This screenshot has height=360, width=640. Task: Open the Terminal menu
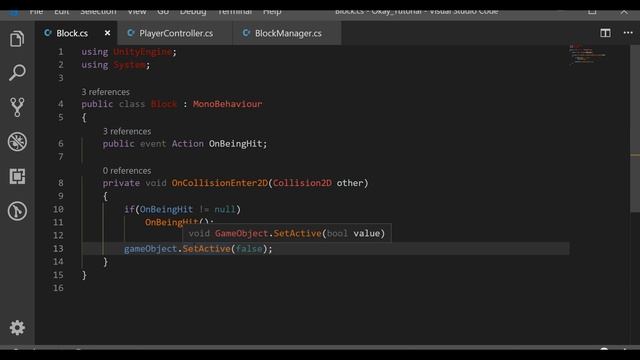point(235,11)
